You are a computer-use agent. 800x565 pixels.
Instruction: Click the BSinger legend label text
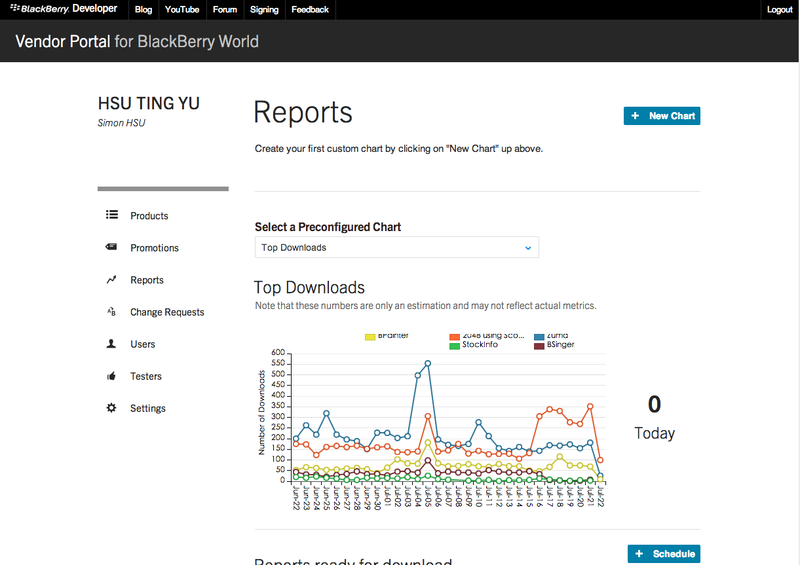(x=560, y=345)
